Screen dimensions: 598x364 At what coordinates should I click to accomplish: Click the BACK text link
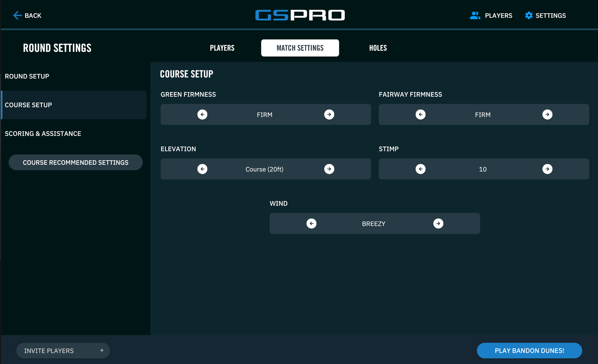[x=33, y=16]
